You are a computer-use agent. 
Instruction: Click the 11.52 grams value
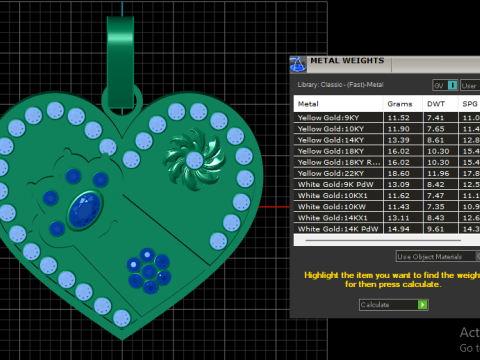pos(398,118)
